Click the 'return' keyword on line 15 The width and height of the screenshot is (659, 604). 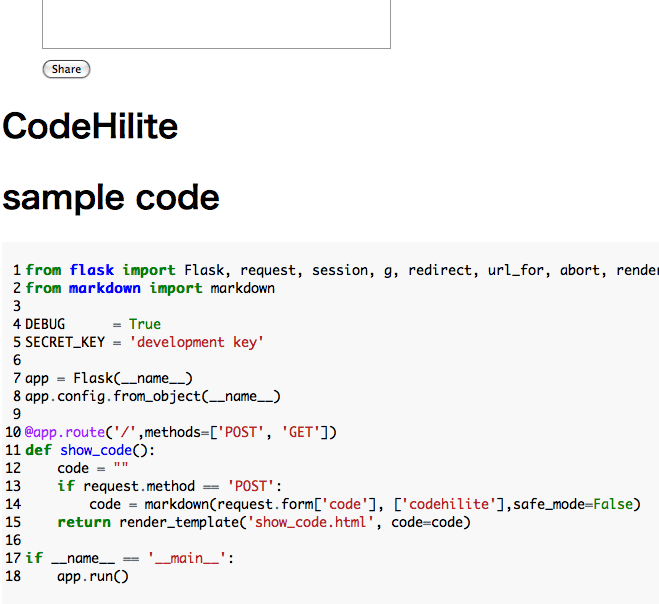[84, 522]
